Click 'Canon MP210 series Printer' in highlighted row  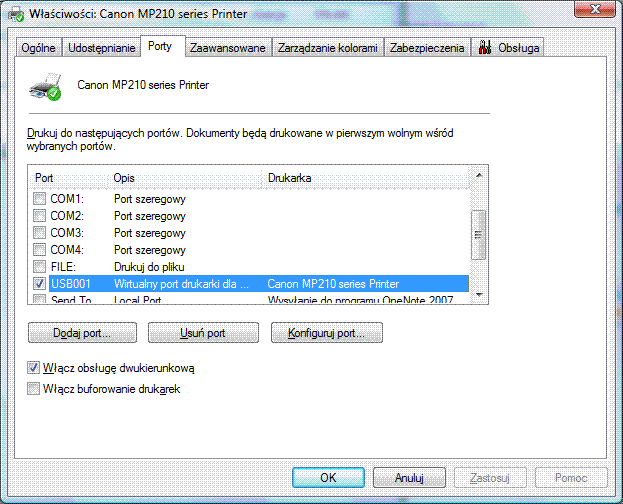pos(333,284)
